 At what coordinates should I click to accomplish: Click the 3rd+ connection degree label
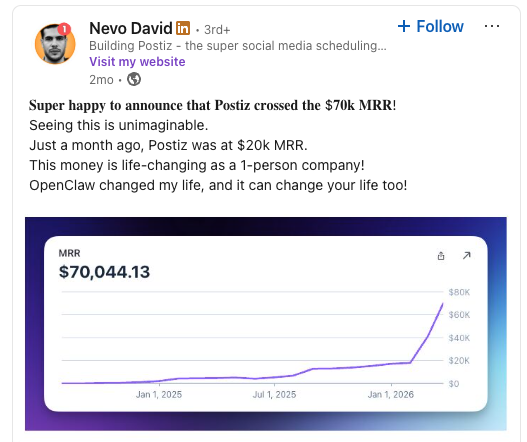217,30
